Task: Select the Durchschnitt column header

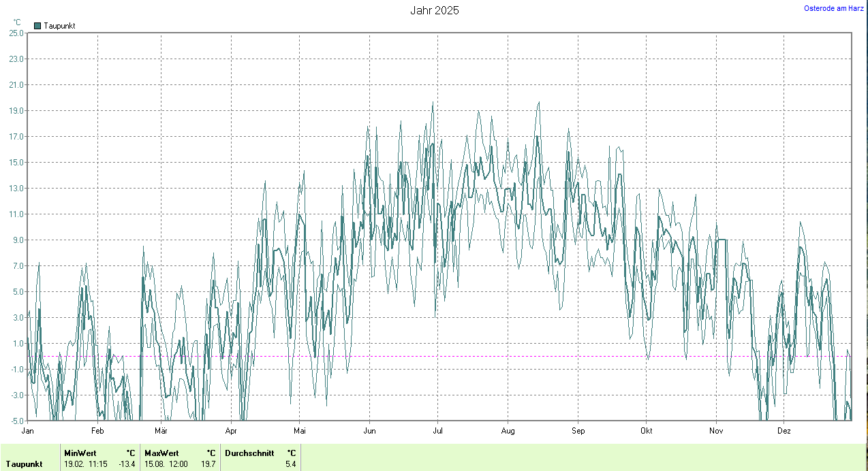Action: pos(249,453)
